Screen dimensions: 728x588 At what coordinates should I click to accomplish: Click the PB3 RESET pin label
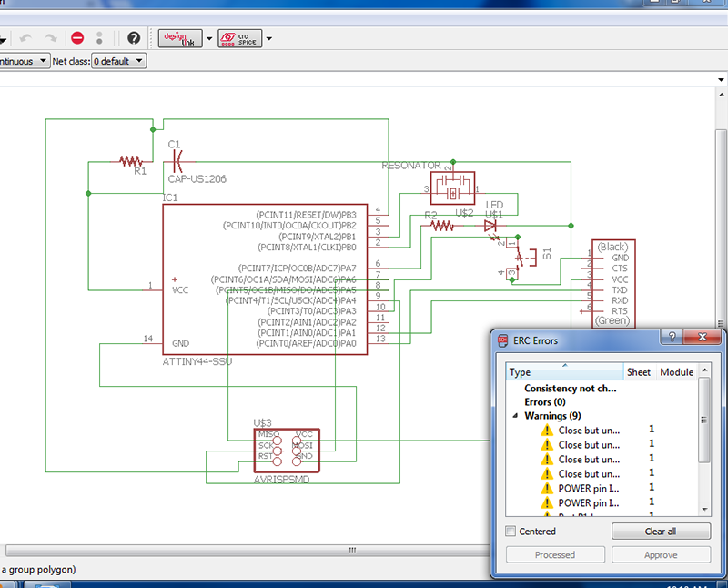point(307,215)
